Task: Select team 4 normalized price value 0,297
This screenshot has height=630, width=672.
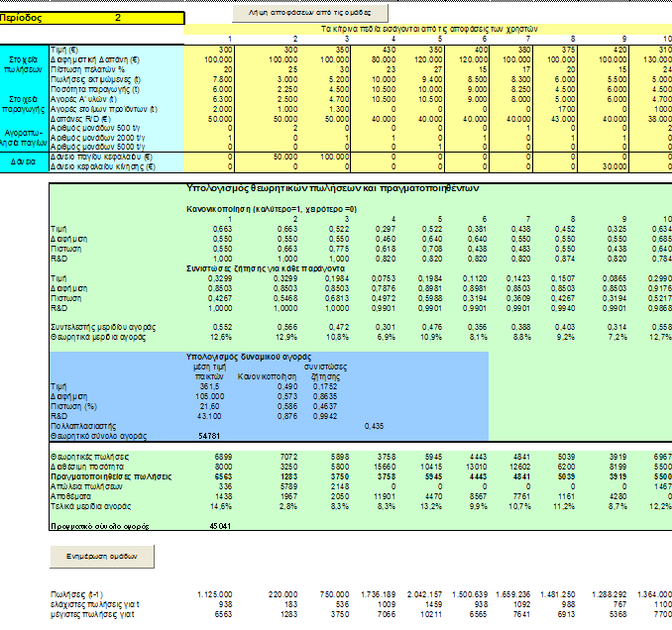Action: 386,229
